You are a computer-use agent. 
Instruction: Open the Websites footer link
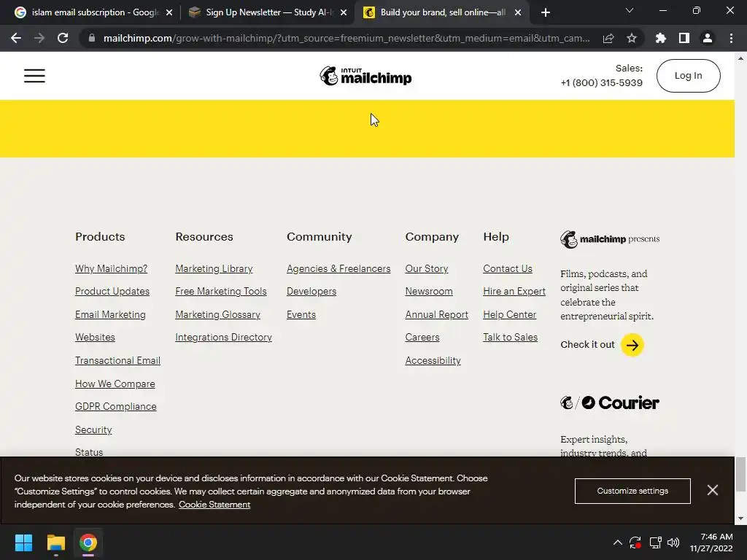(x=95, y=337)
